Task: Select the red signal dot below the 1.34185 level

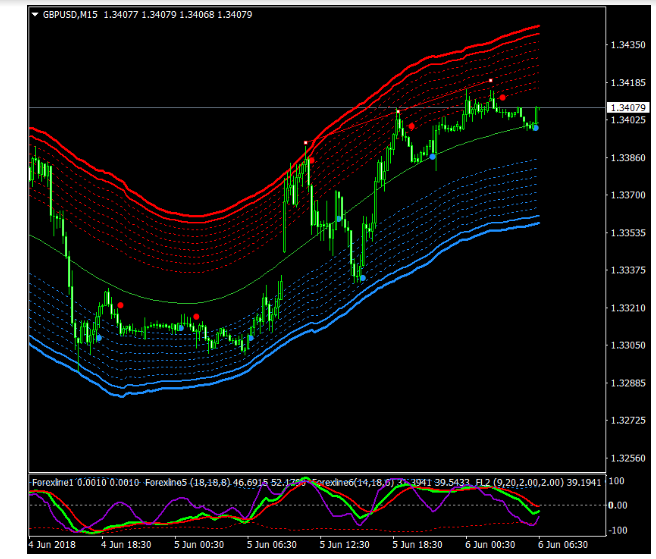Action: click(x=502, y=97)
